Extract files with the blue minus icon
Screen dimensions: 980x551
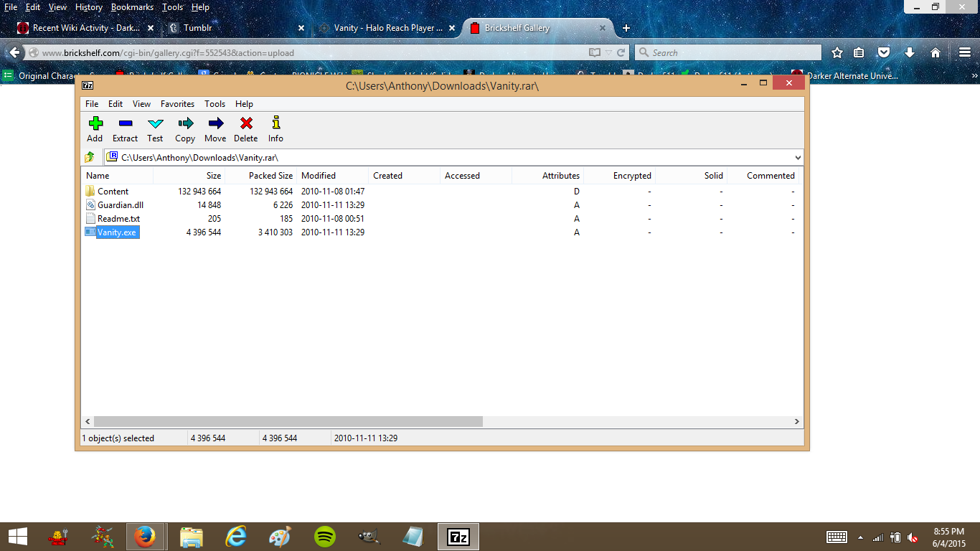(125, 123)
